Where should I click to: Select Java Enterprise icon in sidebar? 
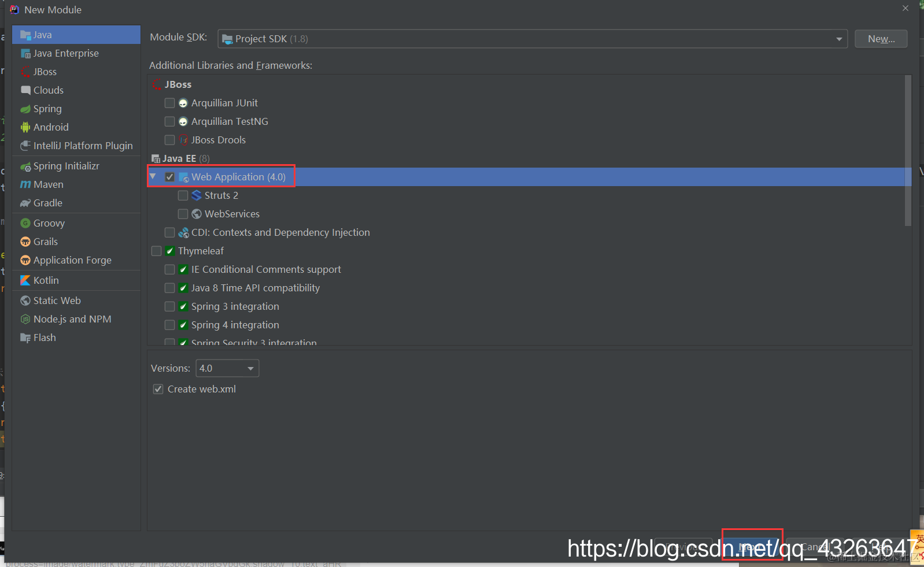tap(25, 53)
